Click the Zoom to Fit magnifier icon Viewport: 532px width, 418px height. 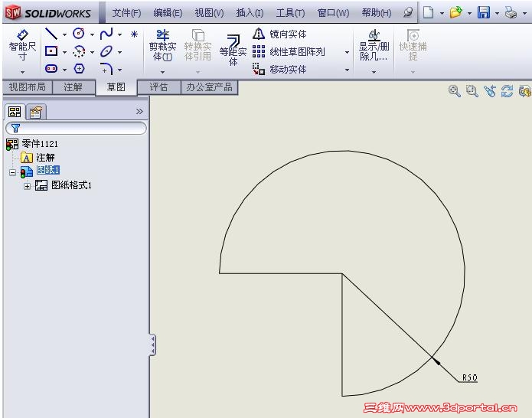tap(454, 91)
